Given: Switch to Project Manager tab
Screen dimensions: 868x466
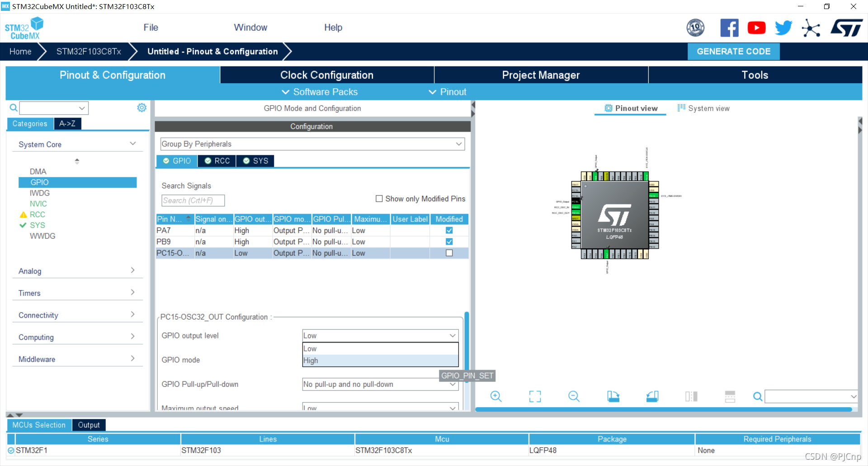Looking at the screenshot, I should pyautogui.click(x=541, y=75).
